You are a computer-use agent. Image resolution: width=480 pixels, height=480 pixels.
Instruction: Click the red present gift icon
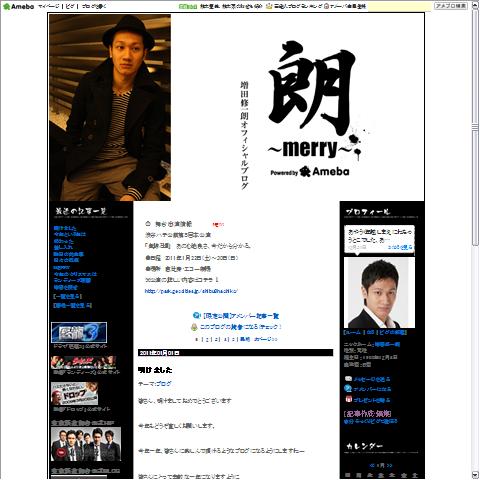tap(348, 399)
